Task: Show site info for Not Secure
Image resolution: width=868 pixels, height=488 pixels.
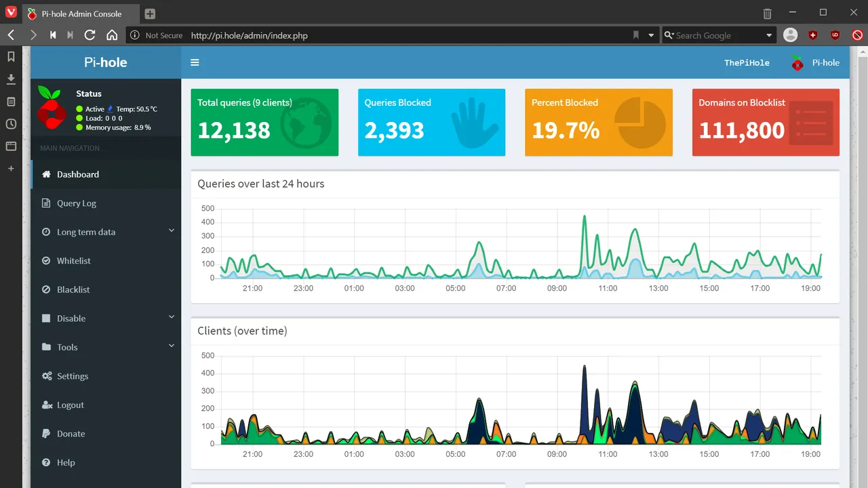Action: (157, 35)
